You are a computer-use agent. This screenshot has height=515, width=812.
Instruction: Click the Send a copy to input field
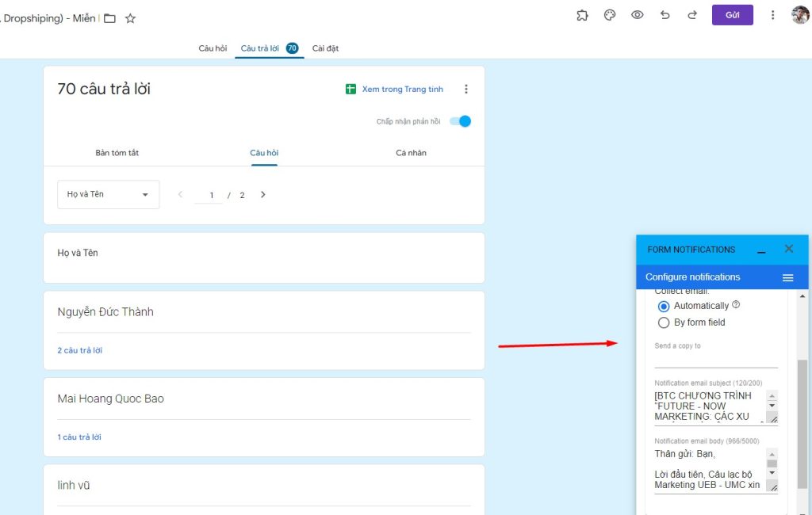(714, 360)
